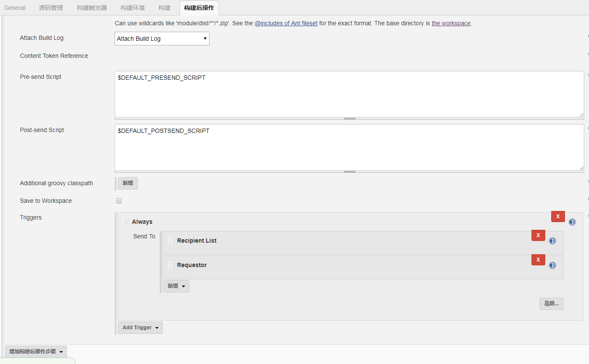The height and width of the screenshot is (364, 589).
Task: Click the Requestor drag handle
Action: pos(171,265)
